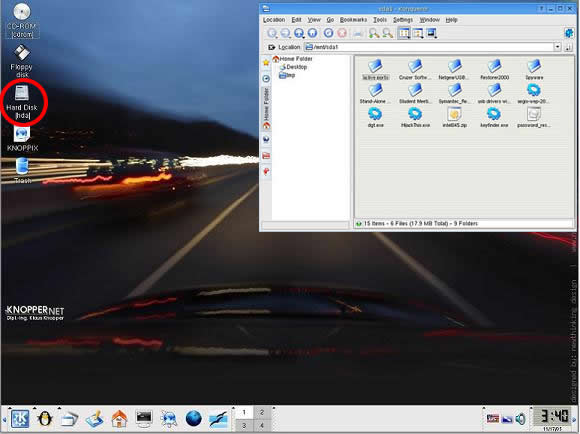
Task: Open the red flag Services sidebar tab
Action: tap(266, 171)
